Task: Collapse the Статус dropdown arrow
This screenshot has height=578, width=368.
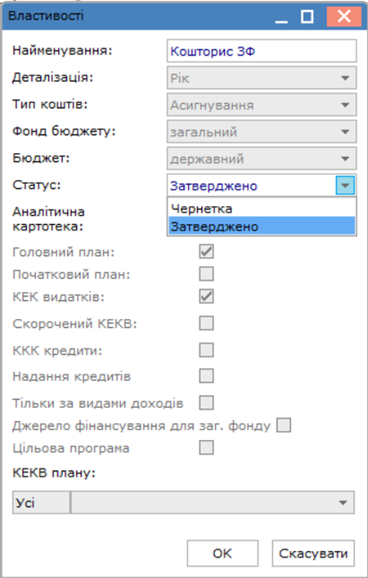Action: [x=345, y=185]
